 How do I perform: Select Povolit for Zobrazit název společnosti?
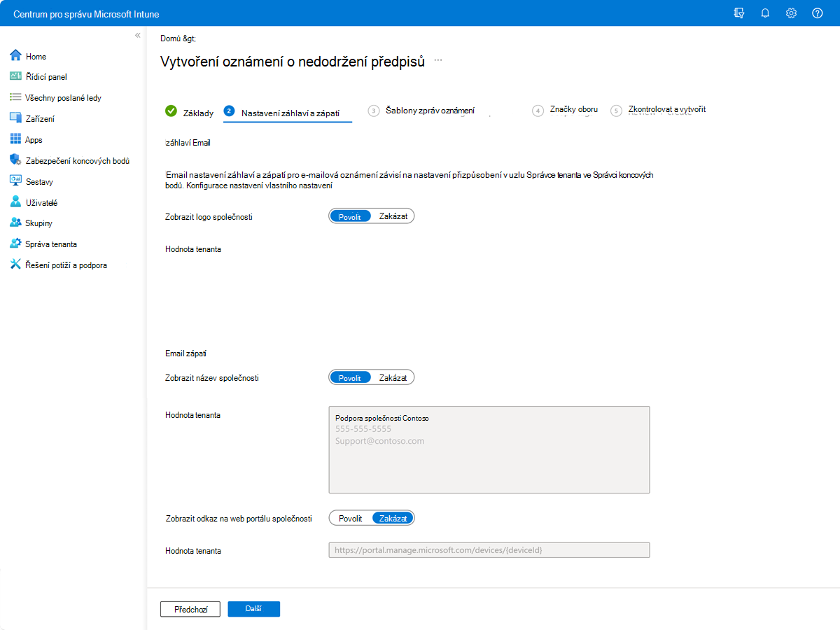(350, 378)
